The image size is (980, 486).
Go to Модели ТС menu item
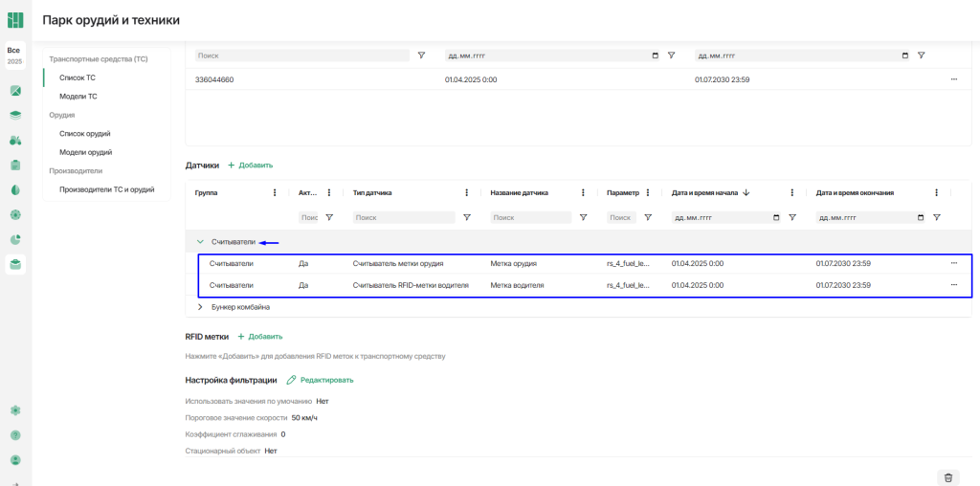pyautogui.click(x=78, y=97)
